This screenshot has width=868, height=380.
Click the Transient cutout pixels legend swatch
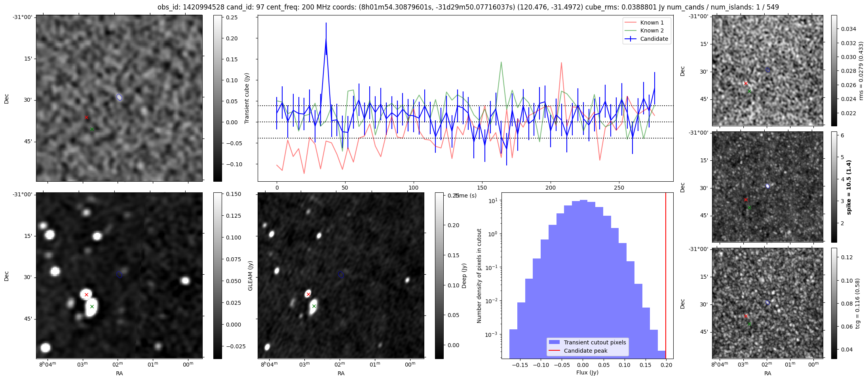click(x=554, y=342)
